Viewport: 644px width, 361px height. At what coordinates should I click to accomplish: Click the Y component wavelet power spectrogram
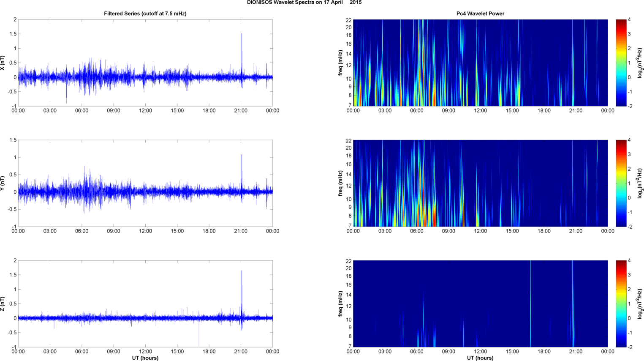[x=480, y=183]
